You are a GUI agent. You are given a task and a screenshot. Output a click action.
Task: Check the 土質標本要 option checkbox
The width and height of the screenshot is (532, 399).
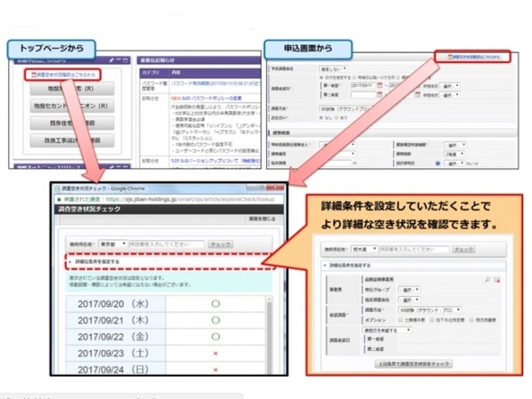coord(400,320)
